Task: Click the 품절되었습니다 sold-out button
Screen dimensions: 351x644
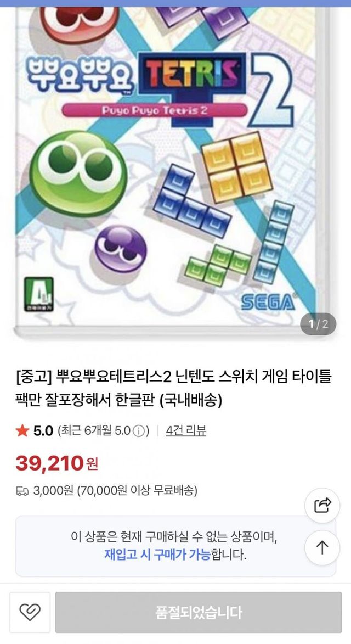Action: click(x=199, y=612)
